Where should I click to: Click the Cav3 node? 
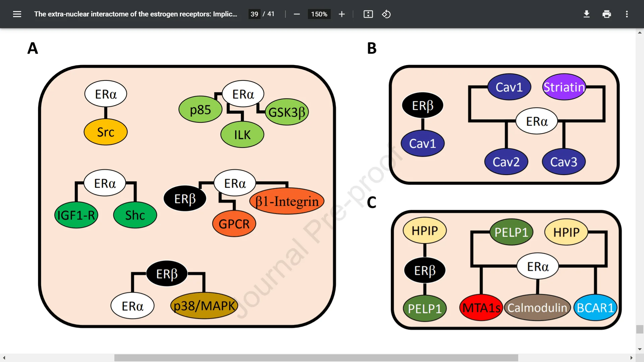tap(564, 162)
